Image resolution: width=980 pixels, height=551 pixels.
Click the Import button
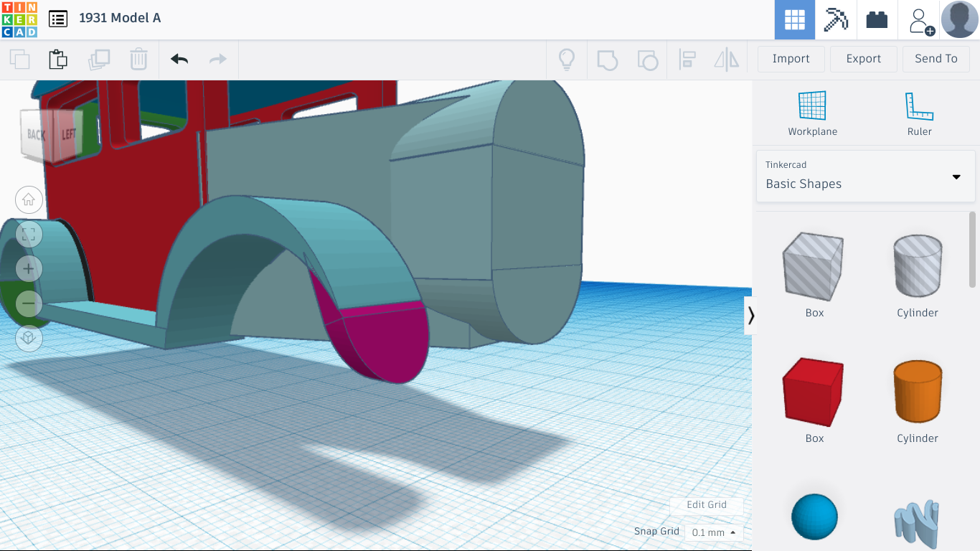tap(791, 59)
